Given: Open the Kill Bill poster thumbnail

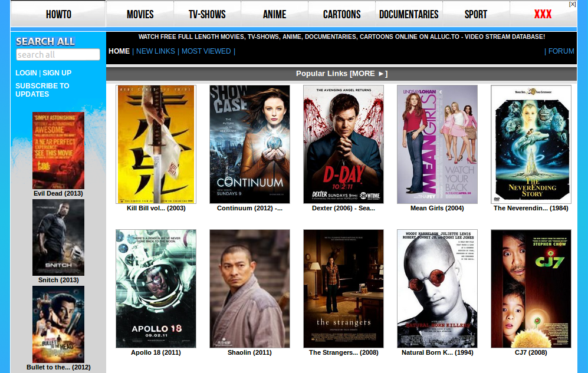Looking at the screenshot, I should coord(156,144).
